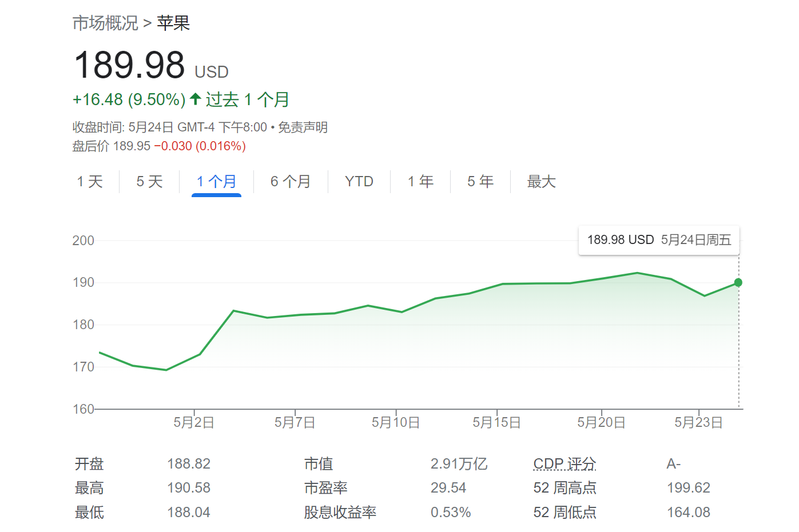Open the 免责声明 disclaimer link
Image resolution: width=799 pixels, height=532 pixels.
(x=304, y=127)
